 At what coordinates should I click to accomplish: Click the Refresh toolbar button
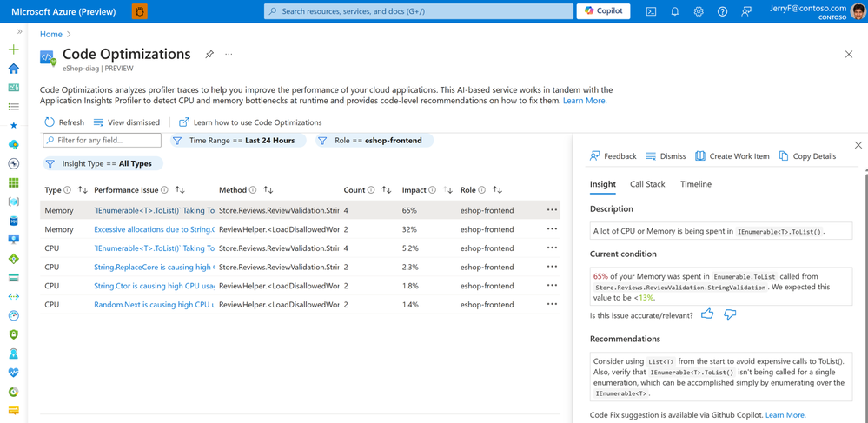64,122
